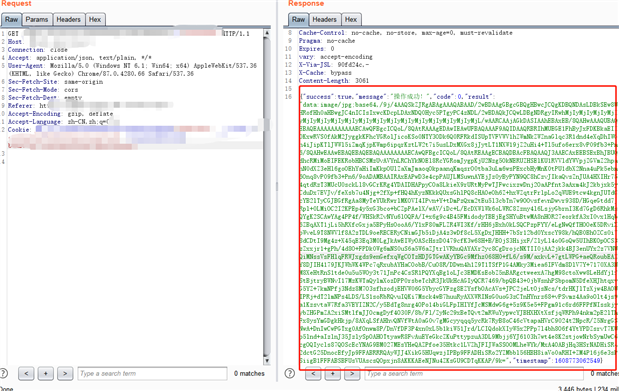Image resolution: width=619 pixels, height=391 pixels.
Task: Click the Request pane scroll down arrow
Action: click(267, 361)
